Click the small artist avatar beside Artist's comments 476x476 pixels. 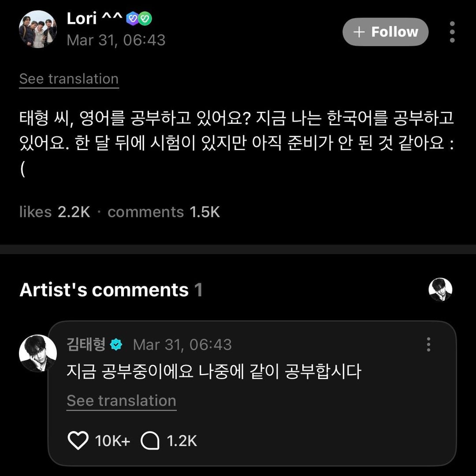(440, 290)
